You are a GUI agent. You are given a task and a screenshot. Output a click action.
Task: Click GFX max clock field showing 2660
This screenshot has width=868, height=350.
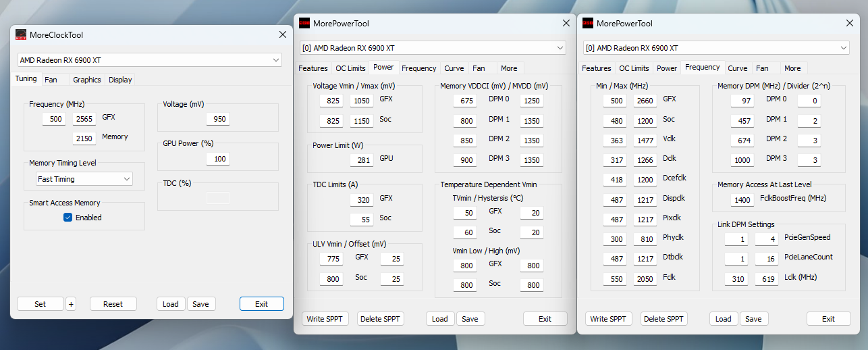[645, 101]
